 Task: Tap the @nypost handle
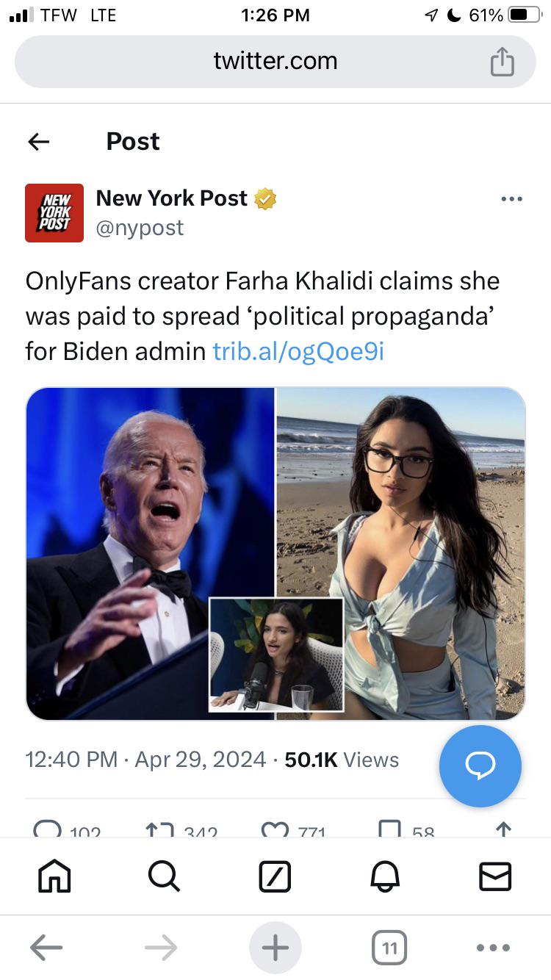click(140, 228)
